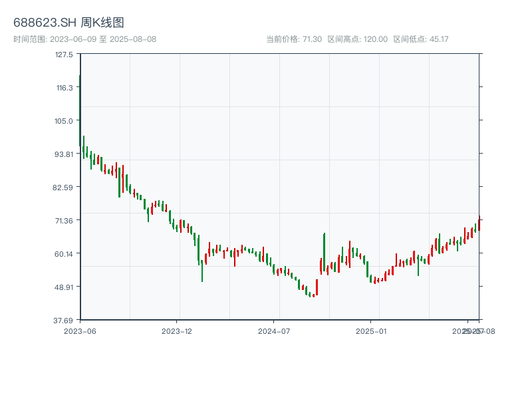Click the 116.3 y-axis label

point(64,88)
